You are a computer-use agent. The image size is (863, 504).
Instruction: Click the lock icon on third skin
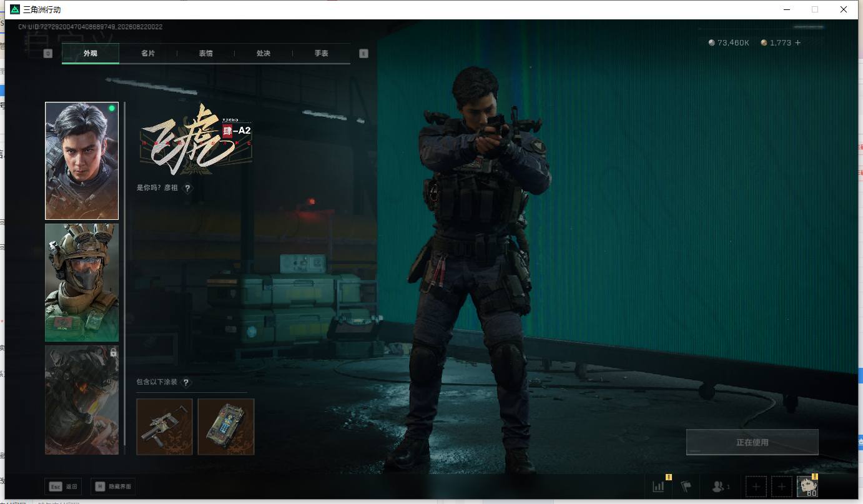click(x=113, y=353)
